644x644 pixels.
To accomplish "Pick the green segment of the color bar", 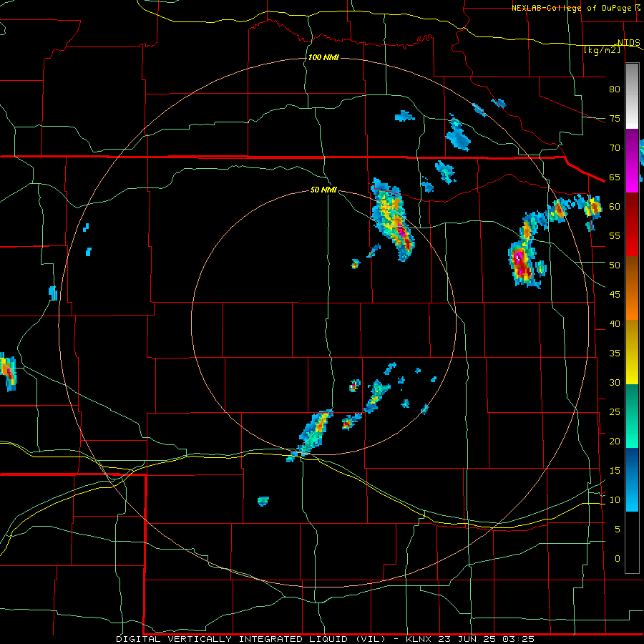I will coord(632,416).
